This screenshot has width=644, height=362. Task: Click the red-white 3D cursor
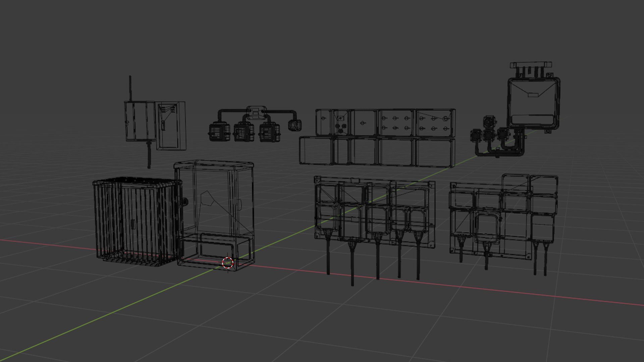coord(228,263)
